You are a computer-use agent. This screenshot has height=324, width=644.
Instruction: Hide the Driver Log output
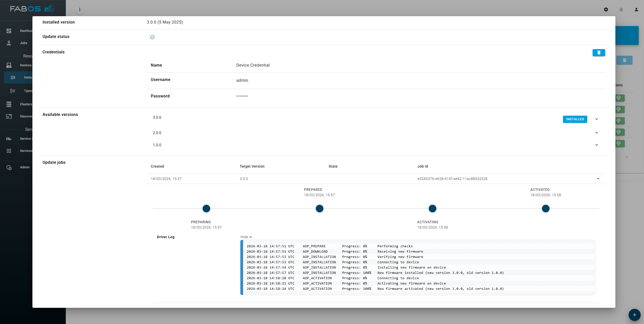click(x=246, y=237)
